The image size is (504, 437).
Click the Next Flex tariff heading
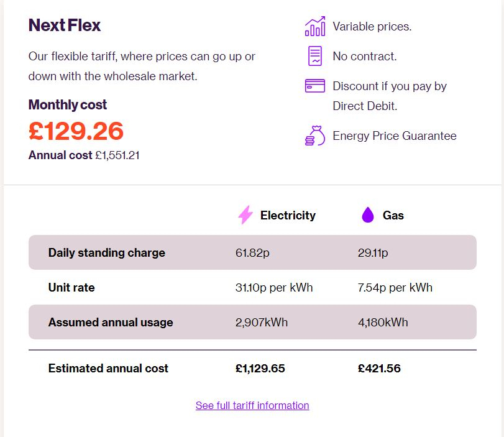pyautogui.click(x=65, y=25)
